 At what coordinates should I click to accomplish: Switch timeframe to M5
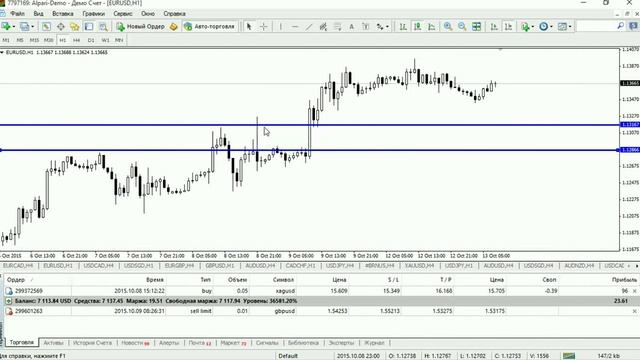[20, 40]
